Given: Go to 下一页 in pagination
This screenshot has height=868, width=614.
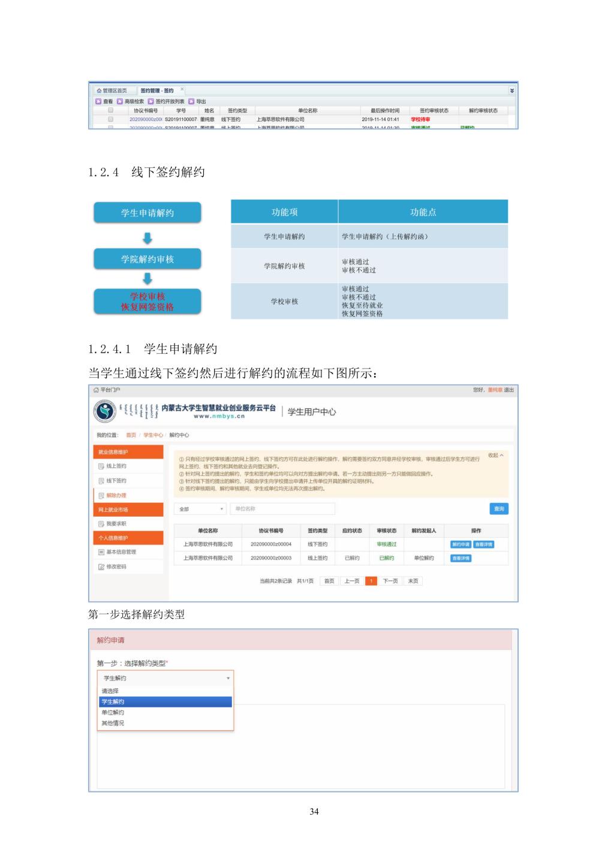Looking at the screenshot, I should 390,581.
